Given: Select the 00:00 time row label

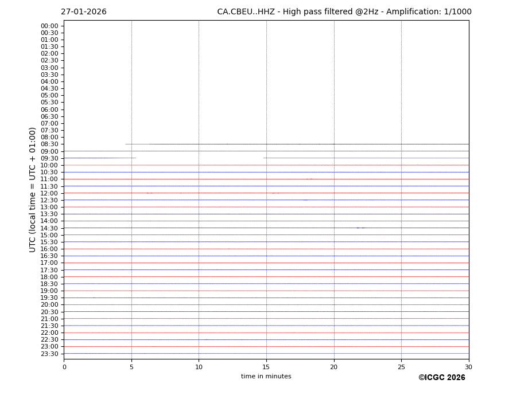Looking at the screenshot, I should (x=49, y=26).
